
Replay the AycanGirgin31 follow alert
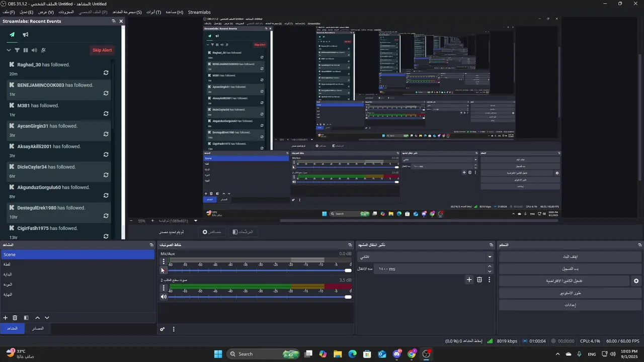click(106, 134)
